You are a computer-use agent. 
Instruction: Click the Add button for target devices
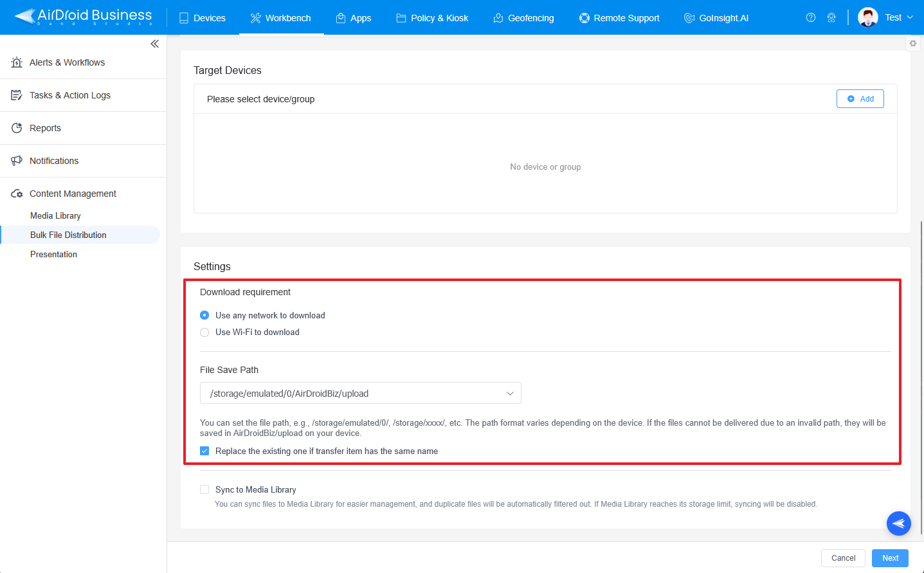860,98
